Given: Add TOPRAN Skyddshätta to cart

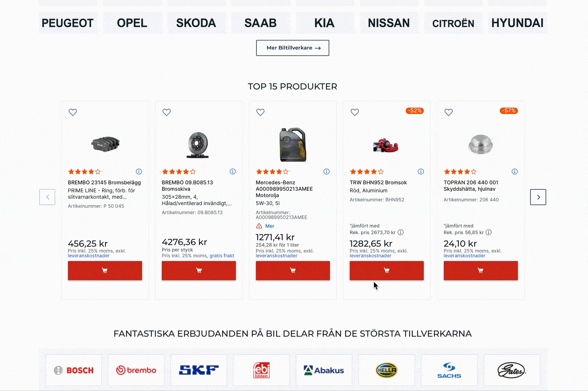Looking at the screenshot, I should coord(481,270).
